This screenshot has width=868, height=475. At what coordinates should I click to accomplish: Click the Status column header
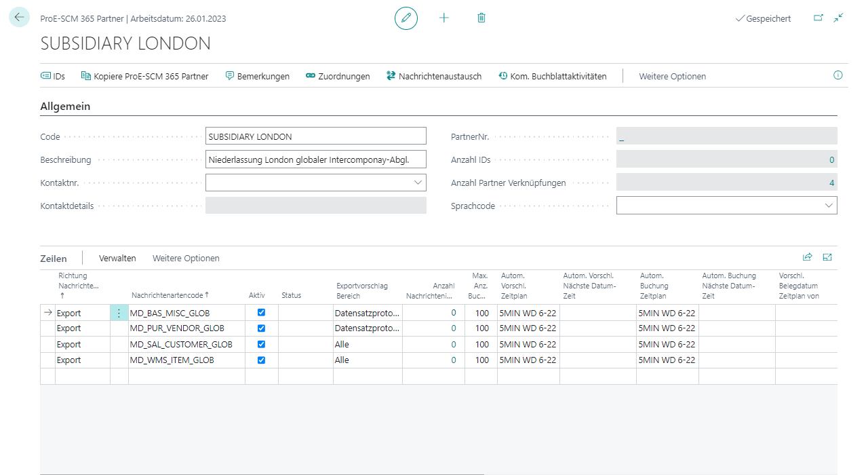[x=291, y=295]
